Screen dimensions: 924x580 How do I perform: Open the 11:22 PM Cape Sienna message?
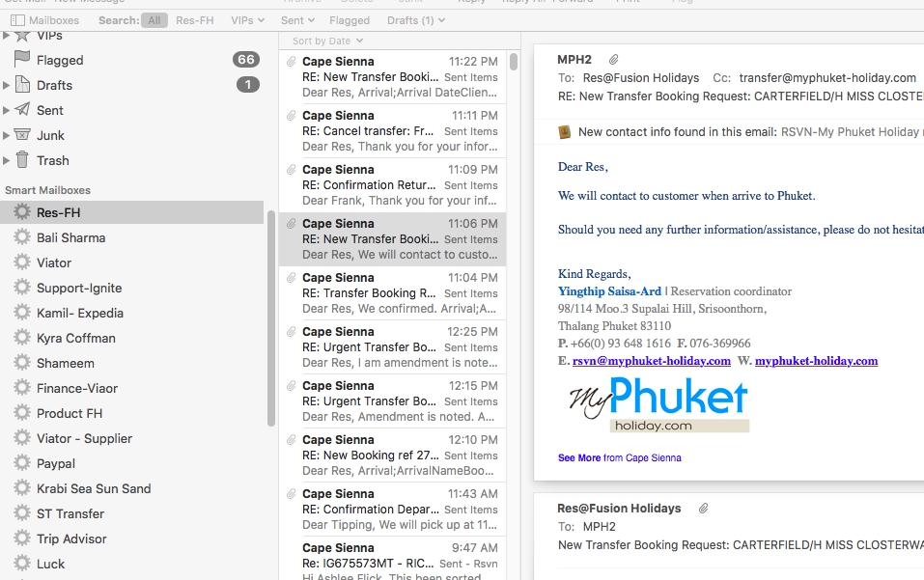392,76
